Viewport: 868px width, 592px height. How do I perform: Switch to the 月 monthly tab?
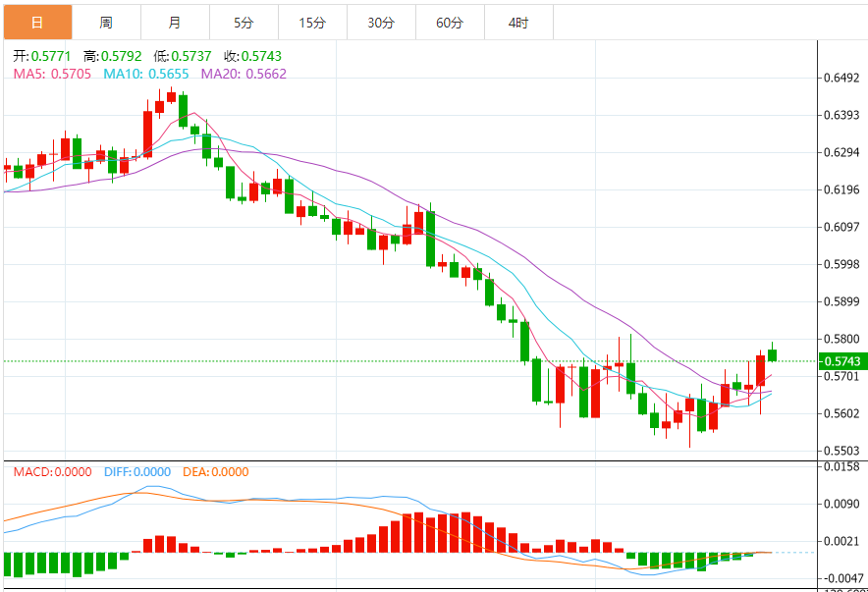[175, 23]
